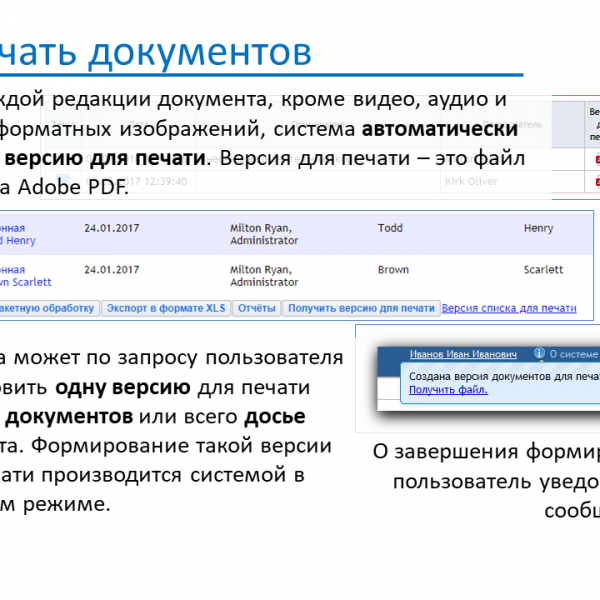Click «Milton Ryan, Administrator» in the Brown row

[x=262, y=275]
